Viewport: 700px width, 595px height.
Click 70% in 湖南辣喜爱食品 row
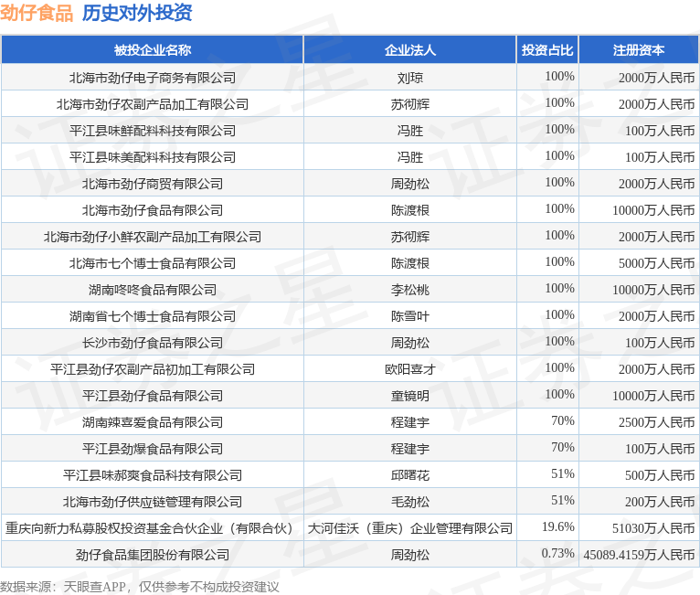coord(563,420)
